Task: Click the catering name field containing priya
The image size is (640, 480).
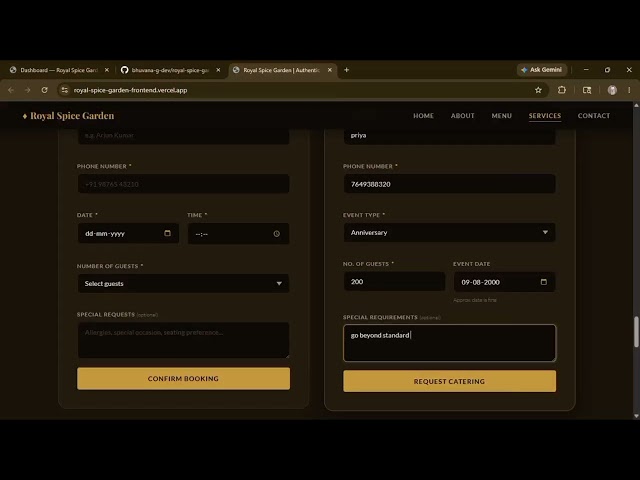Action: [449, 136]
